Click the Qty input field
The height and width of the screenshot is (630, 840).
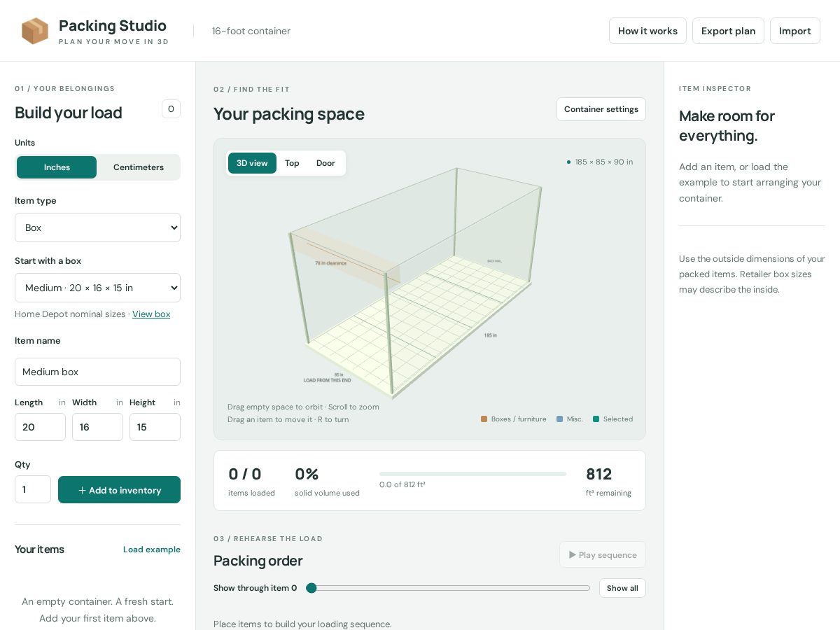33,489
